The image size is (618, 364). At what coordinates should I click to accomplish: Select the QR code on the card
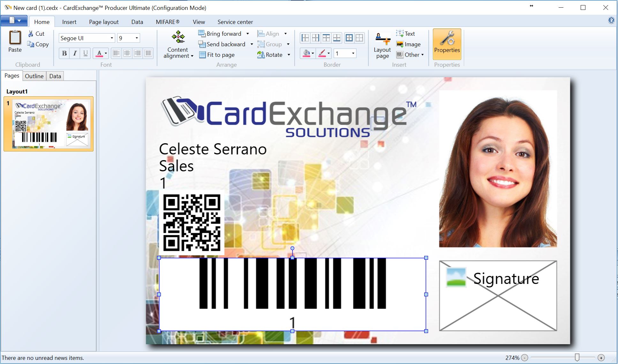[x=192, y=222]
